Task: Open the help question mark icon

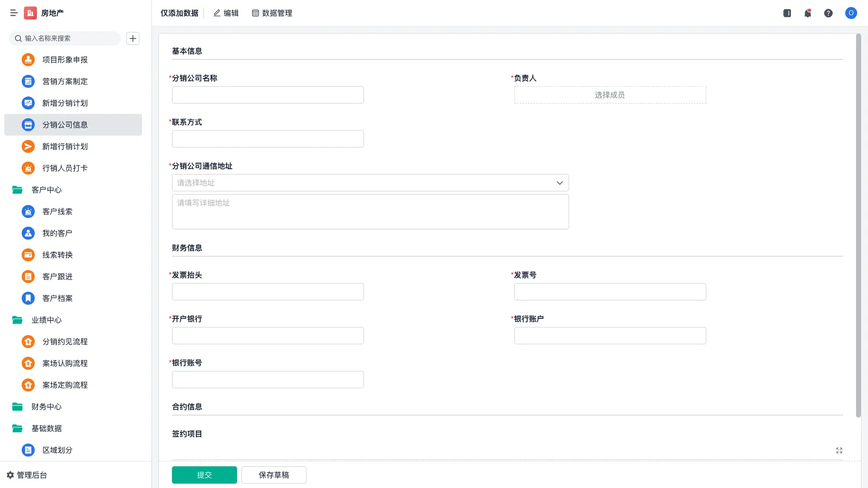Action: (x=829, y=13)
